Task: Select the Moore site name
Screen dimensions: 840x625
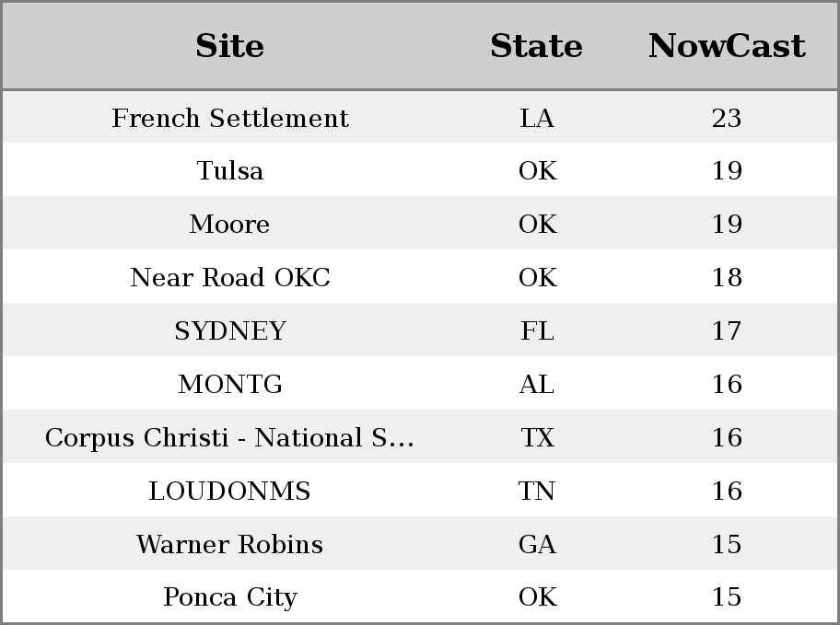Action: 229,224
